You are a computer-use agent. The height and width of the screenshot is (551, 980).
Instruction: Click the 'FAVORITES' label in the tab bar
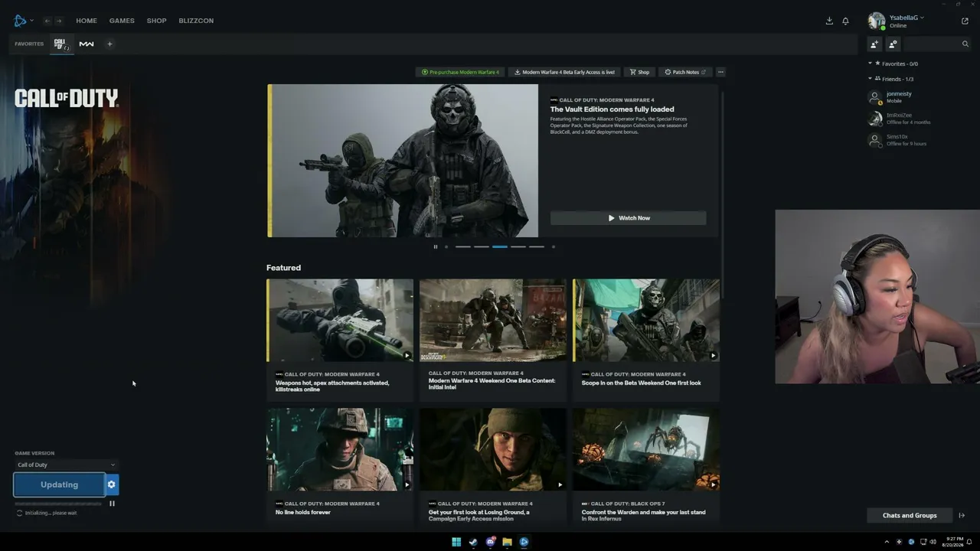pyautogui.click(x=29, y=44)
